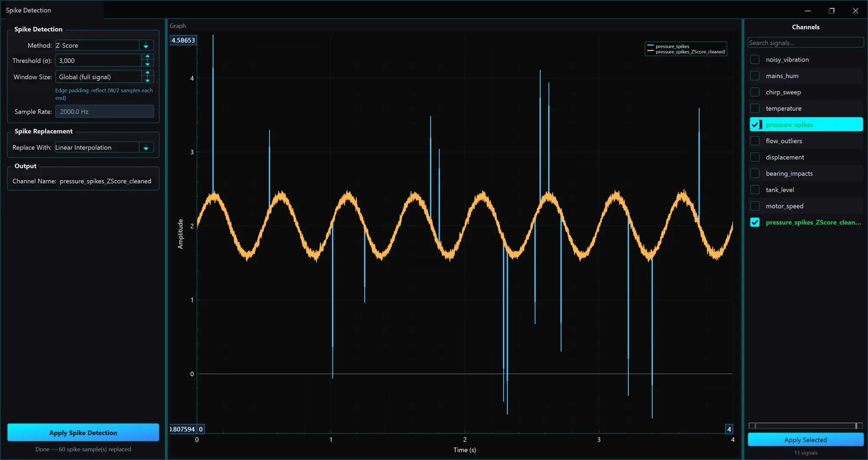This screenshot has width=868, height=460.
Task: Uncheck the pressure_spikes channel
Action: click(x=755, y=125)
